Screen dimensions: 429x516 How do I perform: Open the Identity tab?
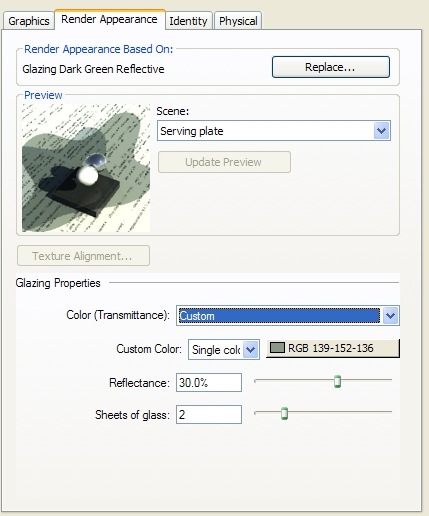coord(188,21)
